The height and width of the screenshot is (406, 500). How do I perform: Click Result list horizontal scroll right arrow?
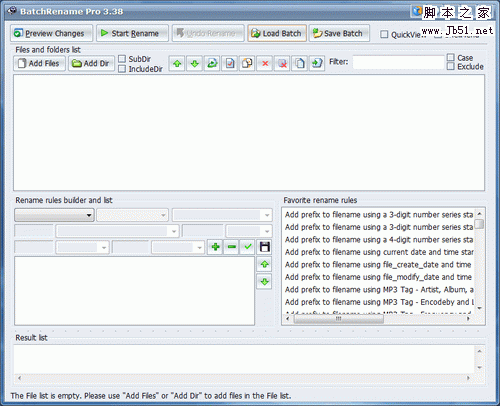(468, 378)
